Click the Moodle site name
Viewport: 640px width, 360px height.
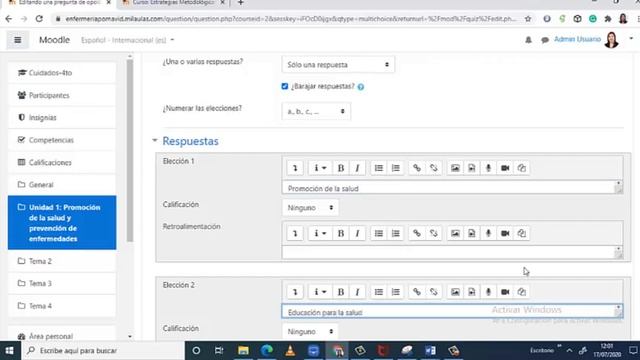[54, 40]
